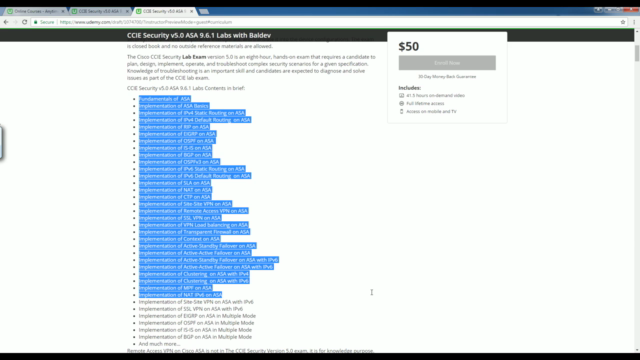Click 'Implementation of SSL VPN on ASA with IPv6'
Screen dimensions: 640x360
(191, 309)
